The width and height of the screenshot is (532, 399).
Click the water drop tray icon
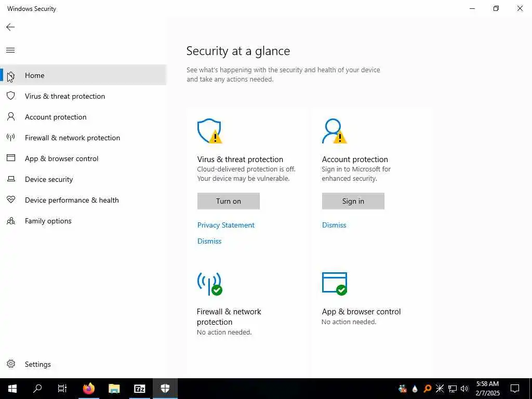click(x=415, y=389)
